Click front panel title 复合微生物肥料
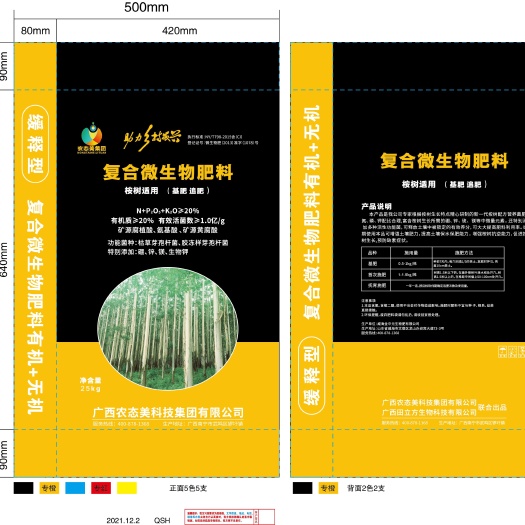This screenshot has height=525, width=525. click(168, 172)
